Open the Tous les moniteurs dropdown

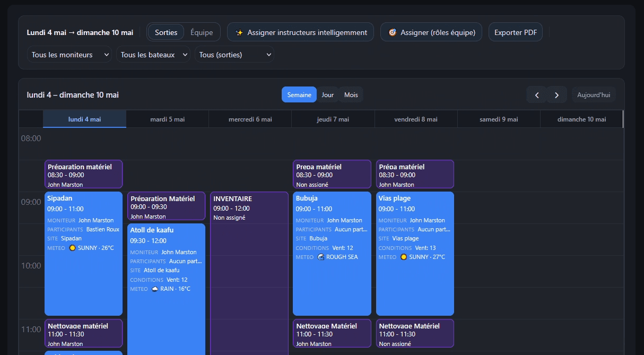[x=69, y=55]
